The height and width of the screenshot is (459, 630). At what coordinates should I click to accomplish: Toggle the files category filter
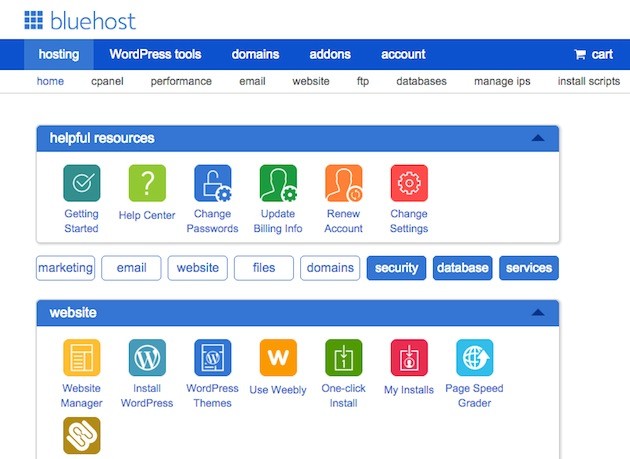(264, 268)
